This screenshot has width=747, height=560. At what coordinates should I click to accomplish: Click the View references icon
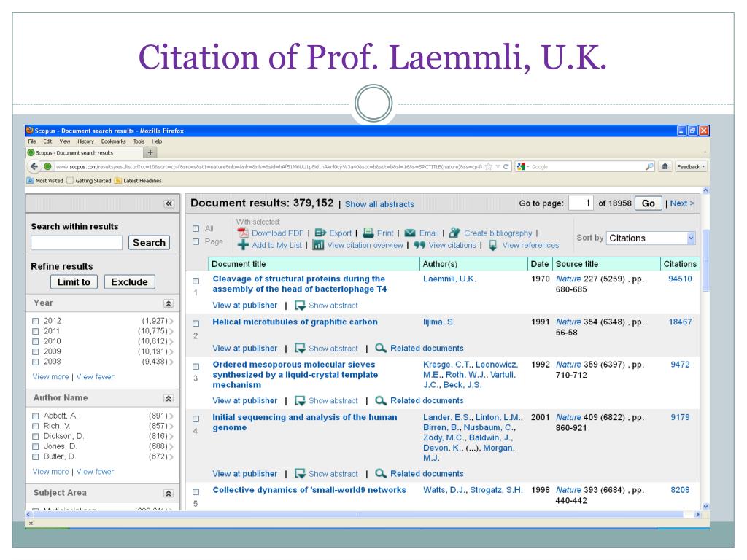tap(492, 245)
